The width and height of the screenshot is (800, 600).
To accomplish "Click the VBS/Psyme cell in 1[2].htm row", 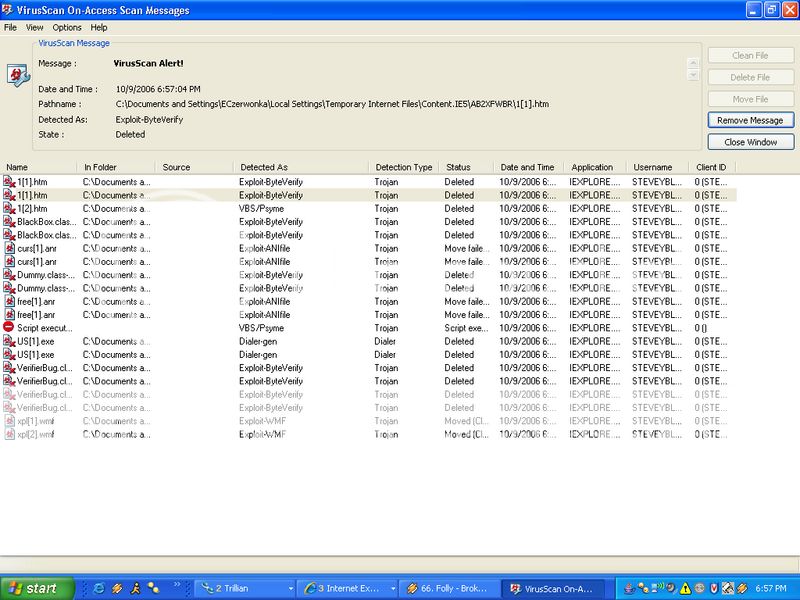I will (261, 209).
